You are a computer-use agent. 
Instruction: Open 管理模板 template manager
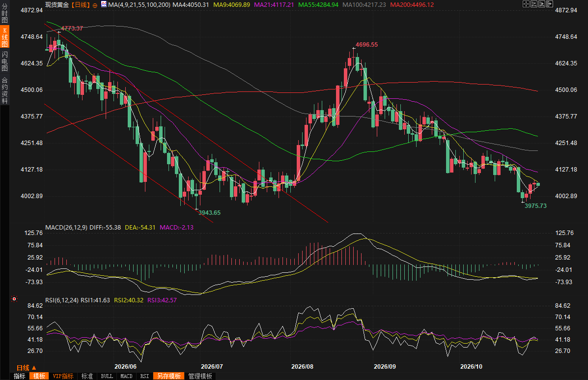coord(200,376)
